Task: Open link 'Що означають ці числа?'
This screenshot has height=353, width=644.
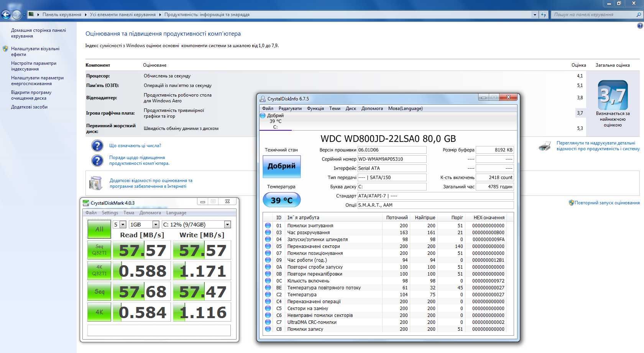Action: [135, 146]
